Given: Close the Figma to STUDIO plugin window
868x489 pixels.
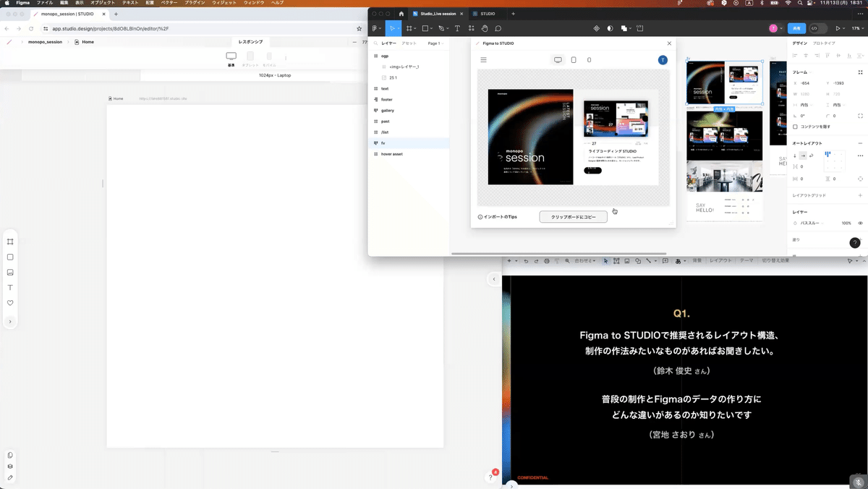Looking at the screenshot, I should (669, 43).
